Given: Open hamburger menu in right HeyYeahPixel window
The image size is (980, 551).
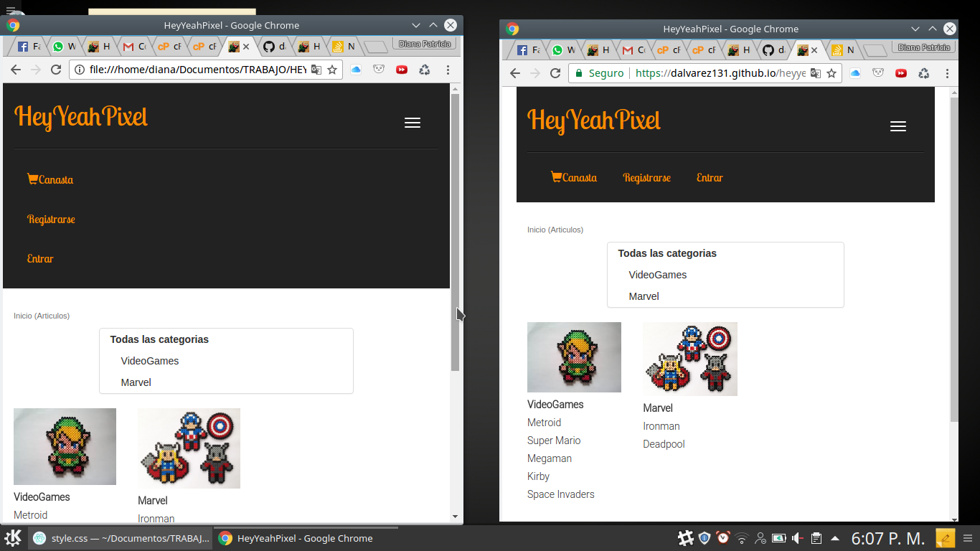Looking at the screenshot, I should 897,126.
